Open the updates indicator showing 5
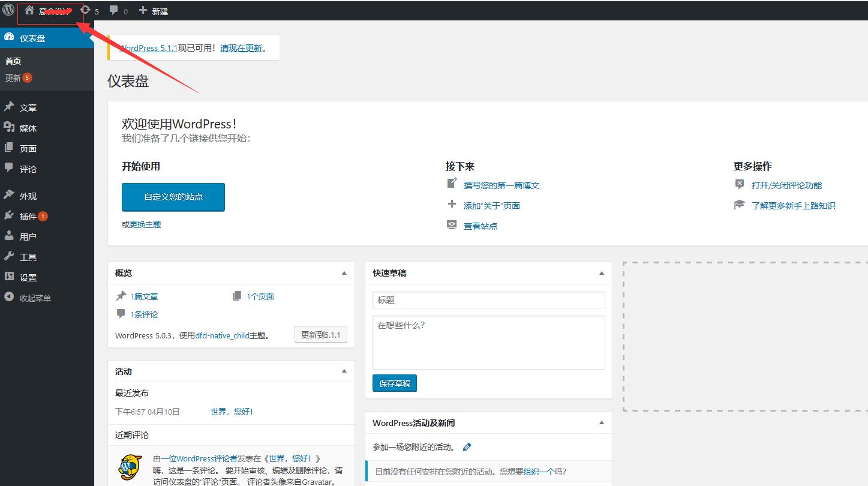Image resolution: width=868 pixels, height=486 pixels. [89, 11]
